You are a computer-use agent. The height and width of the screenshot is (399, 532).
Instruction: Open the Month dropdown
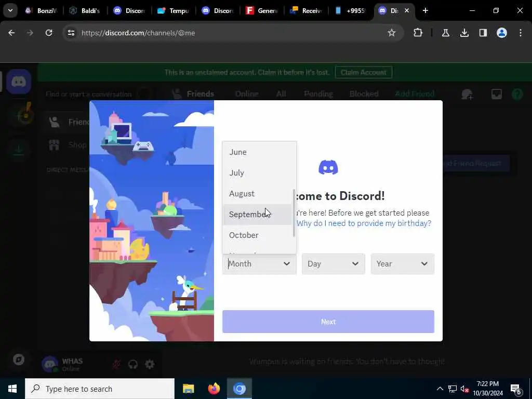click(259, 264)
